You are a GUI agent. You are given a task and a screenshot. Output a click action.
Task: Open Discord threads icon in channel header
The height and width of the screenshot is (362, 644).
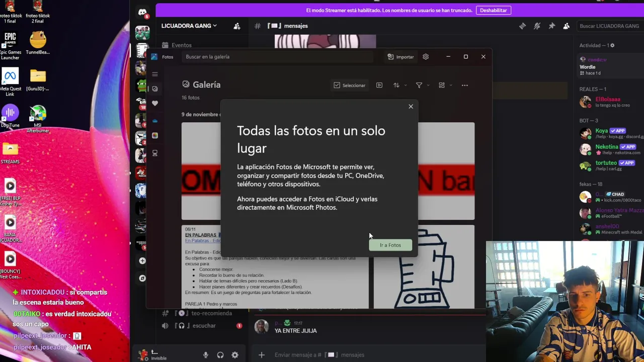(522, 26)
